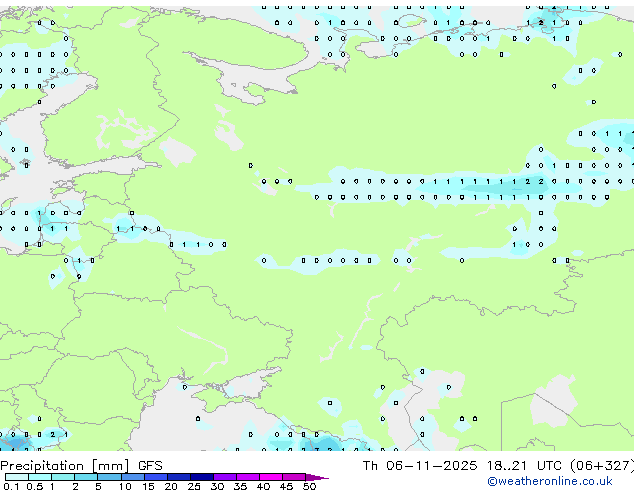Click the 10–15 mm legend color box
This screenshot has height=490, width=634.
pyautogui.click(x=132, y=477)
